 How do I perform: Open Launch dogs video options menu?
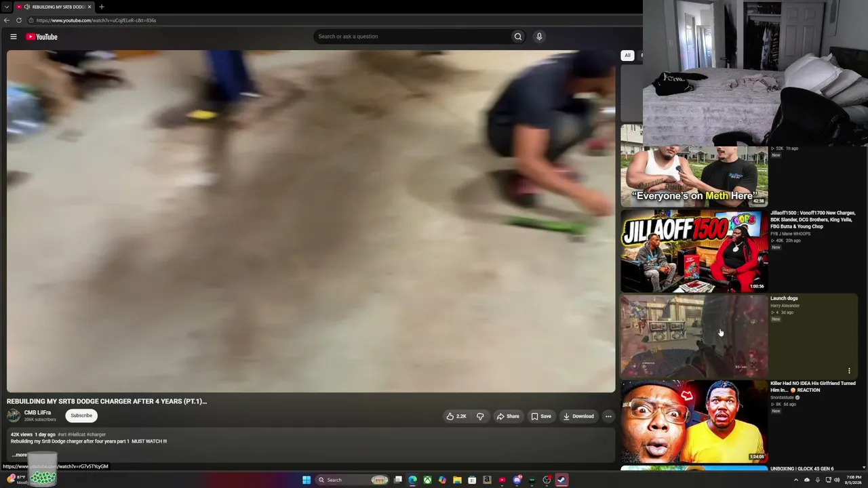pos(849,371)
